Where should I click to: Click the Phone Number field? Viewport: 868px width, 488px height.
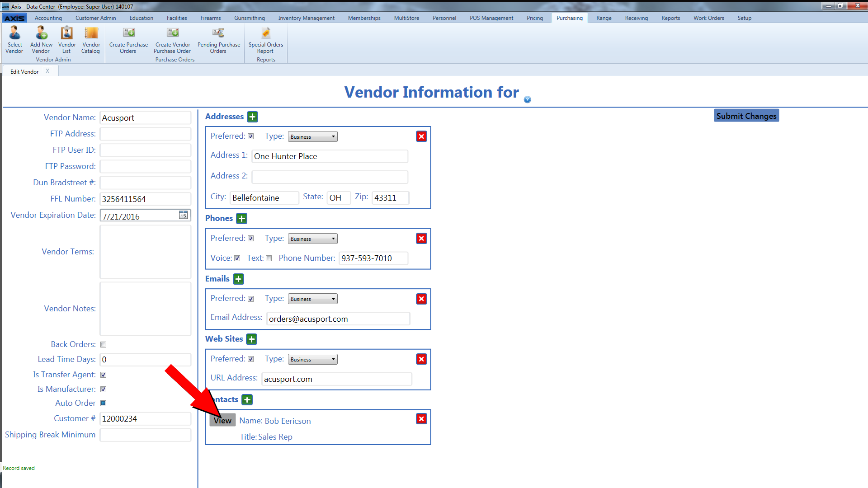point(373,258)
